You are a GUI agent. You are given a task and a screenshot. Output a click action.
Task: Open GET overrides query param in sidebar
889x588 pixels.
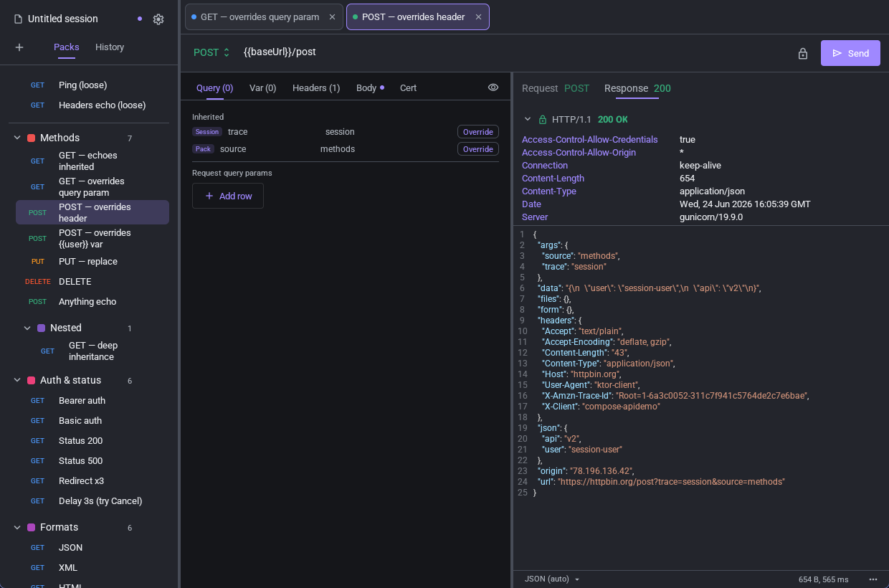click(92, 187)
